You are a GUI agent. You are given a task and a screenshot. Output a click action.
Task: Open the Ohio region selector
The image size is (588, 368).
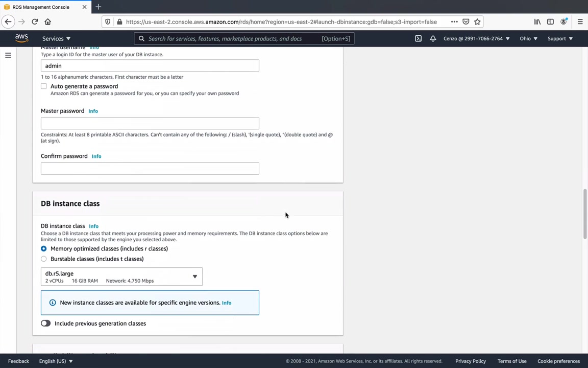pos(528,38)
